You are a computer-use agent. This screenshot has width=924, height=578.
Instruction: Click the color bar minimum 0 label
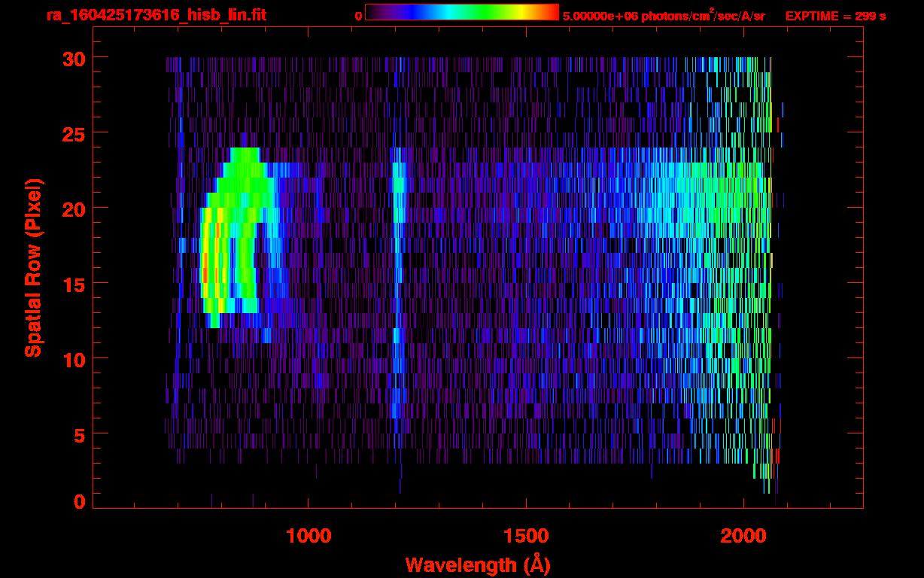coord(358,16)
